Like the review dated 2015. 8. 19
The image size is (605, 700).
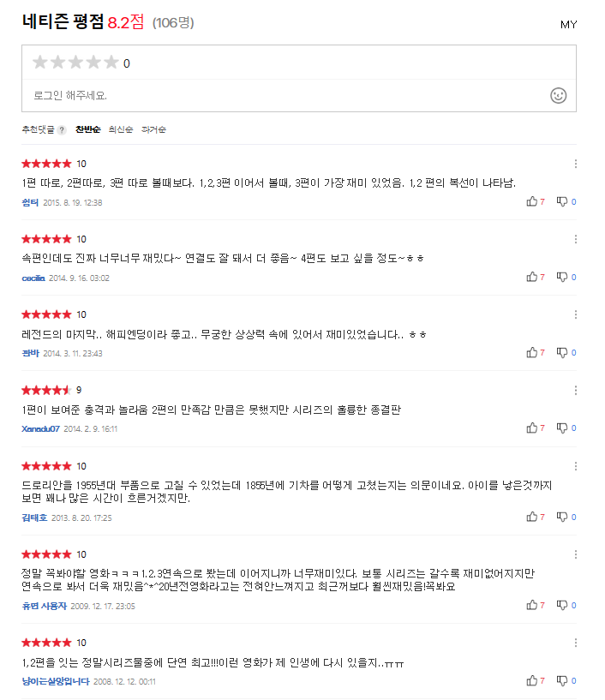tap(533, 201)
